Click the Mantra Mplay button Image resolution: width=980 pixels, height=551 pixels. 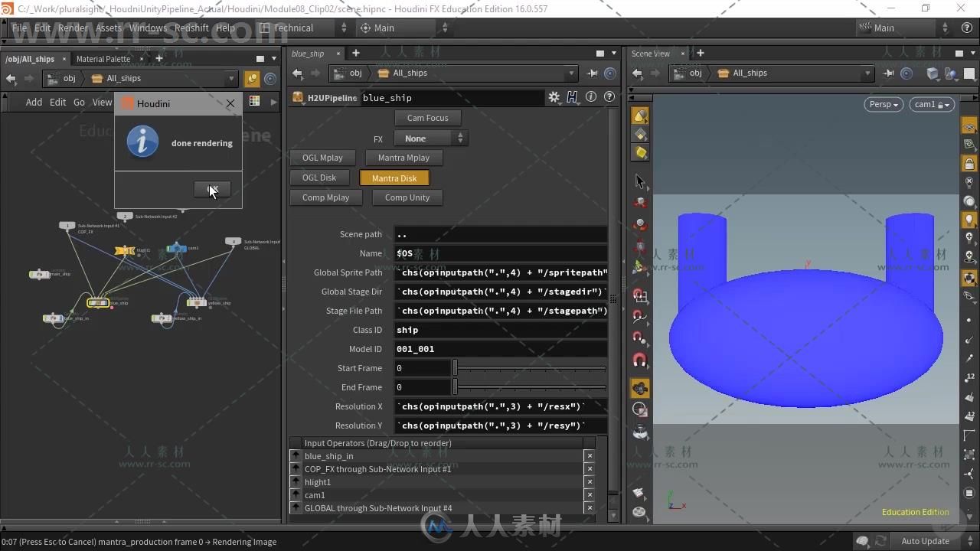[403, 158]
